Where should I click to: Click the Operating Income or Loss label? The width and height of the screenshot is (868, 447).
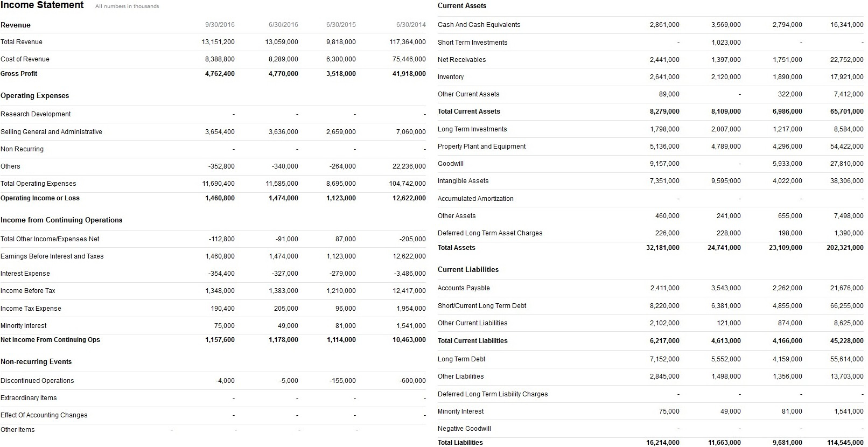[x=40, y=198]
